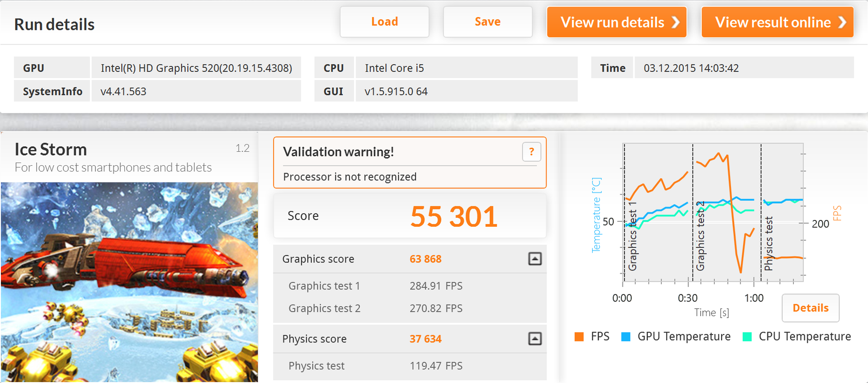
Task: Select GUI version v1.5.915.0 64
Action: [396, 92]
